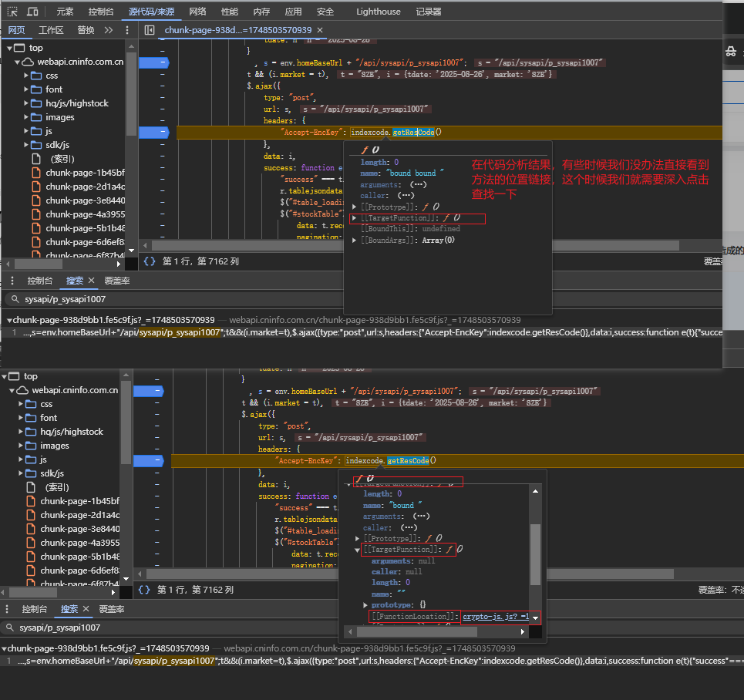Collapse the expanded [[TargetFunction]] in lower popup
Screen dimensions: 744x700
click(357, 550)
